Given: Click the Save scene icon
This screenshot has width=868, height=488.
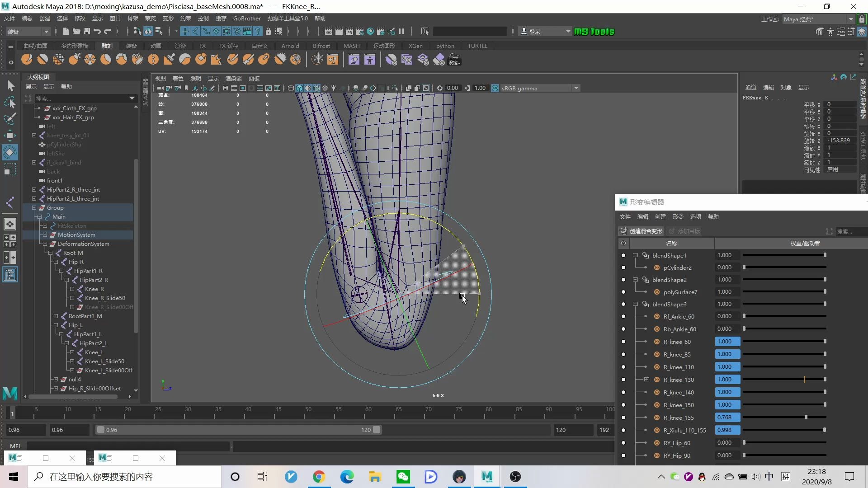Looking at the screenshot, I should 86,31.
